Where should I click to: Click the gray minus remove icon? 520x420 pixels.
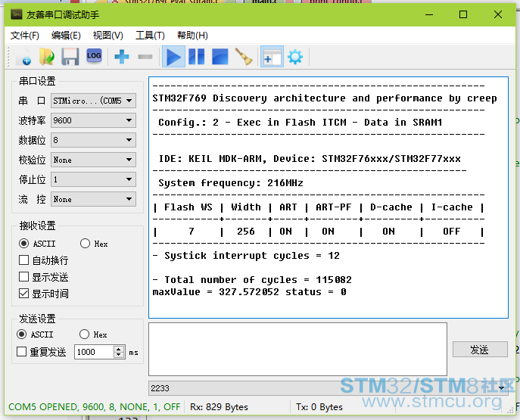[145, 57]
